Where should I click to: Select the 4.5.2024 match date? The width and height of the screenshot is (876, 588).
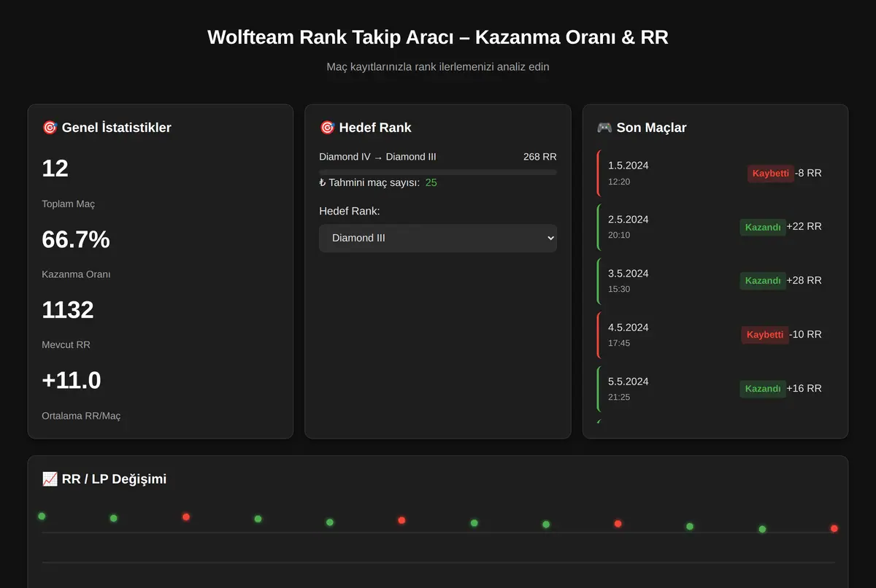tap(628, 328)
